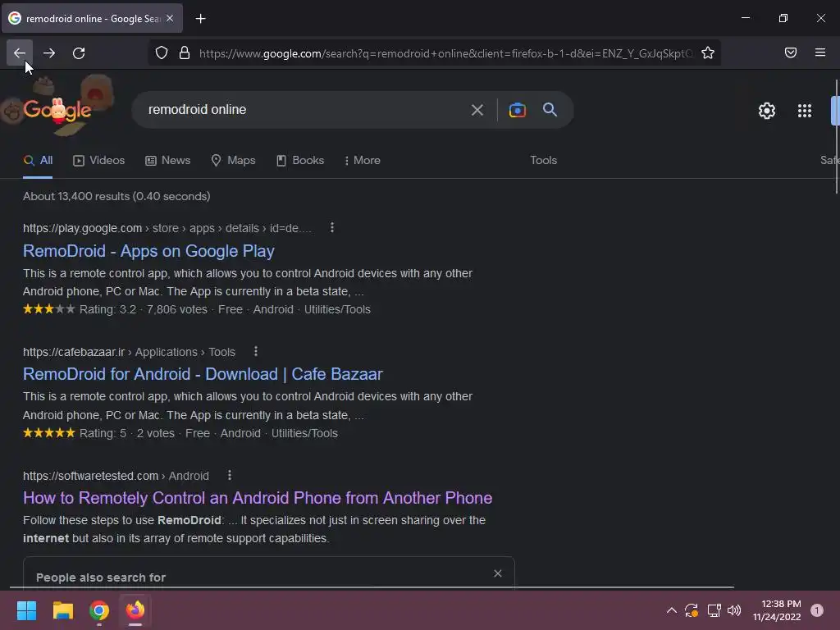Screen dimensions: 840x630
Task: Click the cafebazaar.ir breadcrumb URL
Action: pyautogui.click(x=129, y=352)
